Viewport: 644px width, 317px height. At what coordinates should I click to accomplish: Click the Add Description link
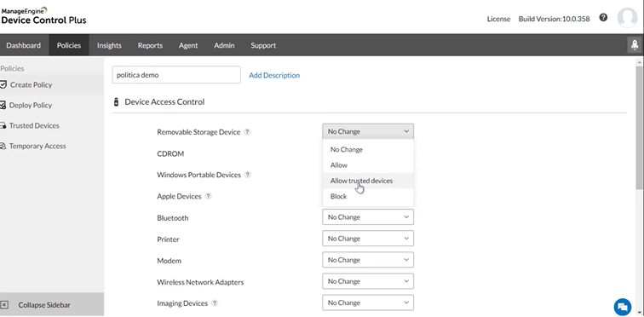(274, 75)
